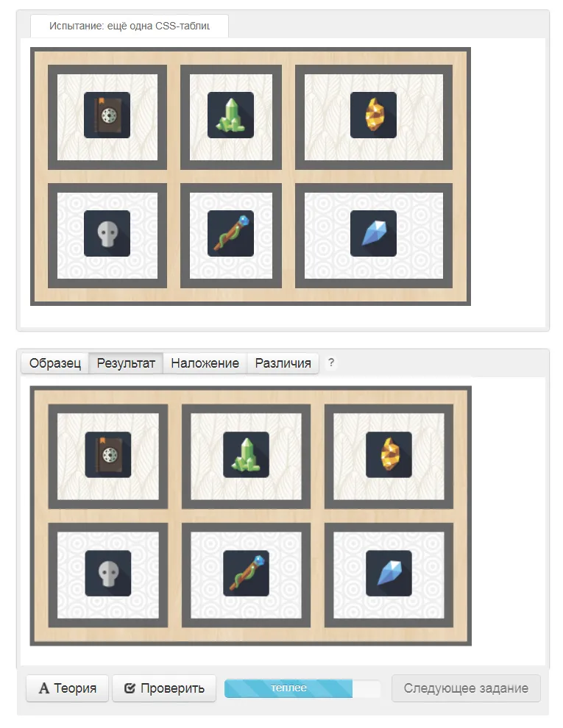The width and height of the screenshot is (563, 728).
Task: Show the Различия tab
Action: tap(283, 363)
